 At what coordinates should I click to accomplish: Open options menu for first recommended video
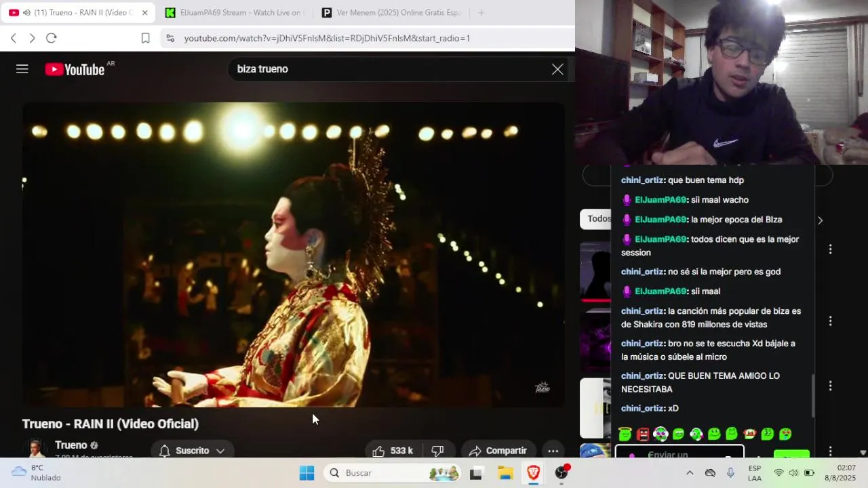click(830, 249)
